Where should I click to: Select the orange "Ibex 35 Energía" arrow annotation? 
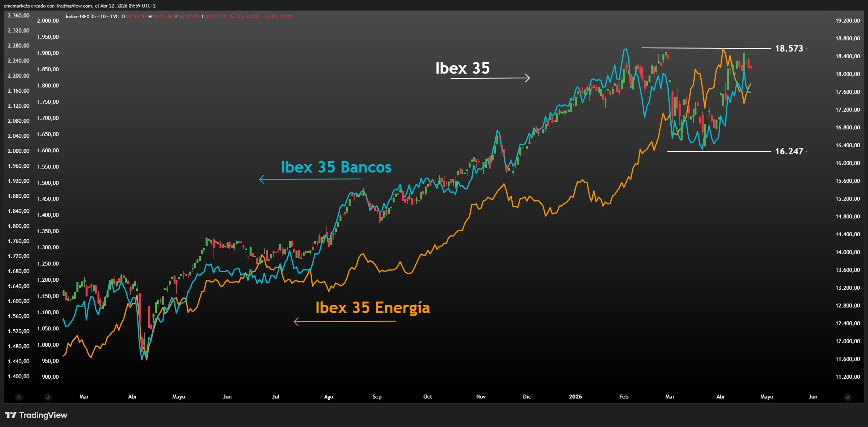[345, 322]
